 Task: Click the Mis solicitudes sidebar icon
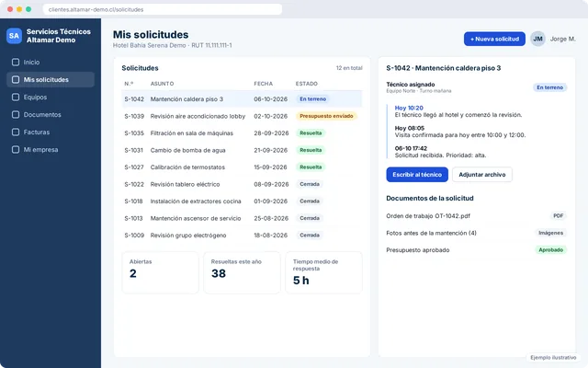click(x=16, y=80)
